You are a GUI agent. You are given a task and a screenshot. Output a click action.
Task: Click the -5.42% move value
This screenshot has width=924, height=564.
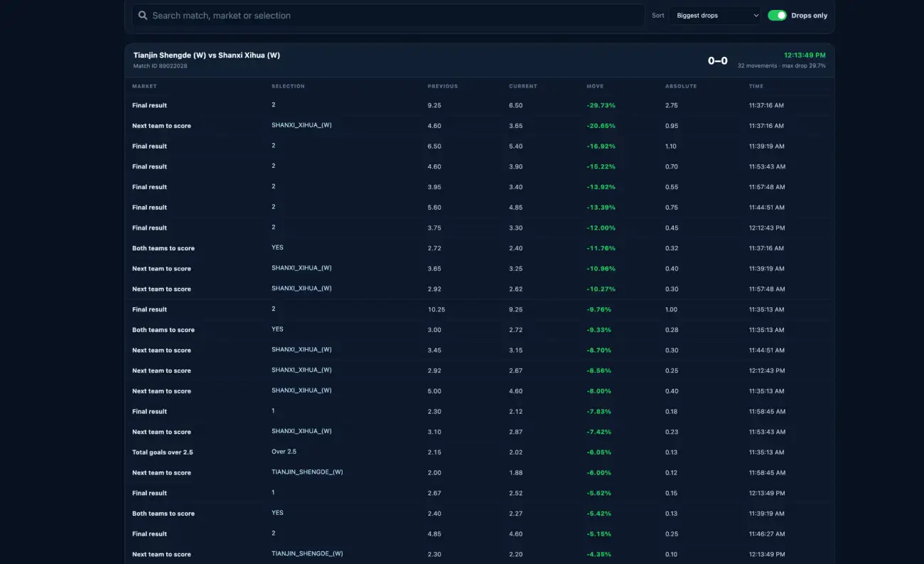pos(599,514)
